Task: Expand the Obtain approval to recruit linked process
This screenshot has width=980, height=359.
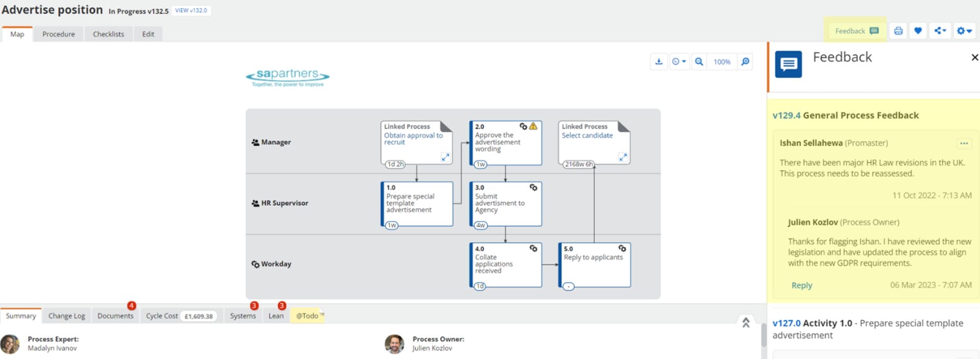Action: (x=445, y=157)
